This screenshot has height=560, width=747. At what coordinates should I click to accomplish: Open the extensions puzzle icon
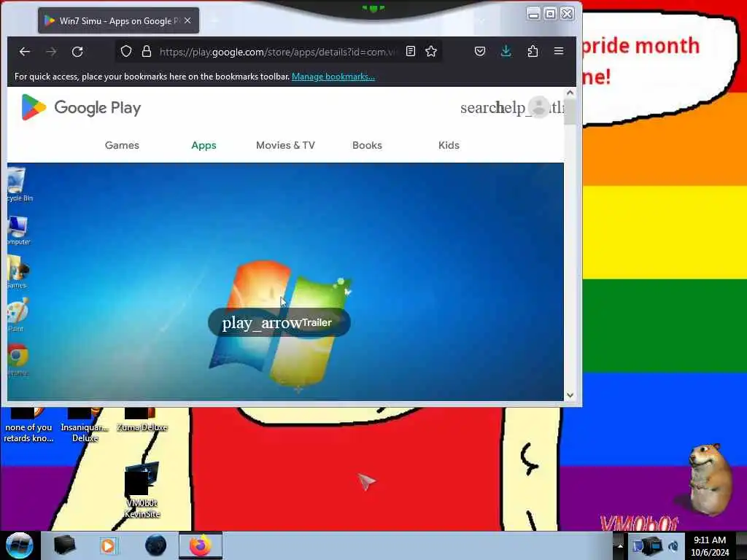pyautogui.click(x=533, y=52)
